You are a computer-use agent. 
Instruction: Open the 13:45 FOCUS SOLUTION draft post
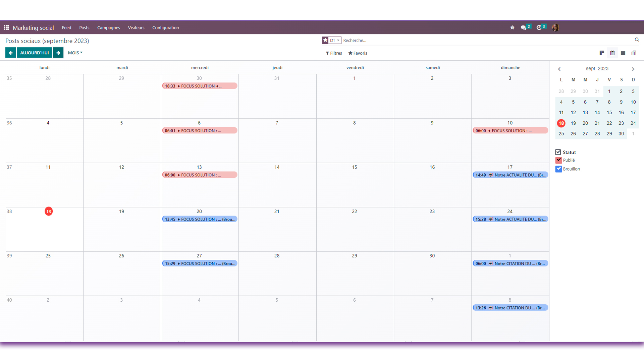pos(200,219)
